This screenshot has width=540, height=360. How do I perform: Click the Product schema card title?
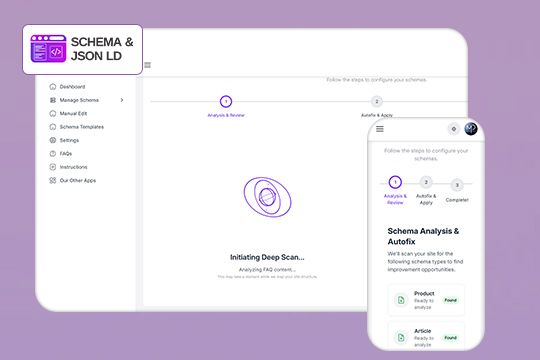(x=424, y=294)
